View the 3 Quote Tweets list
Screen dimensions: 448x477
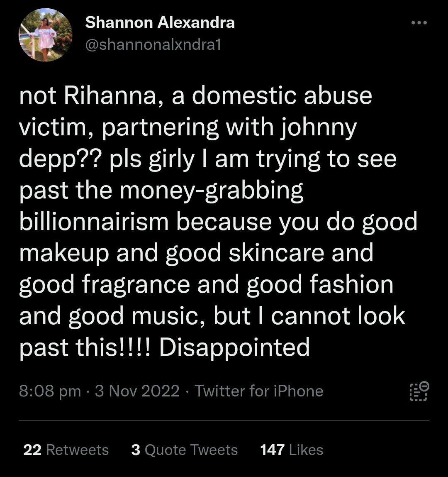(184, 450)
